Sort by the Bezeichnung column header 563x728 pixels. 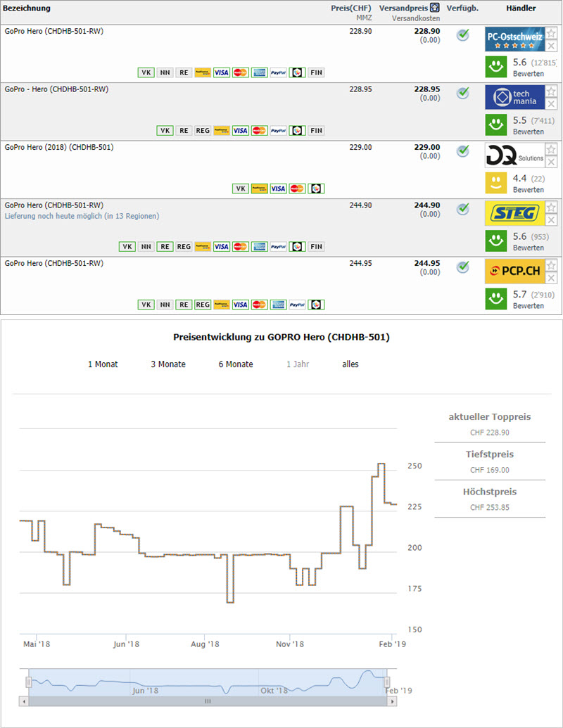(27, 8)
